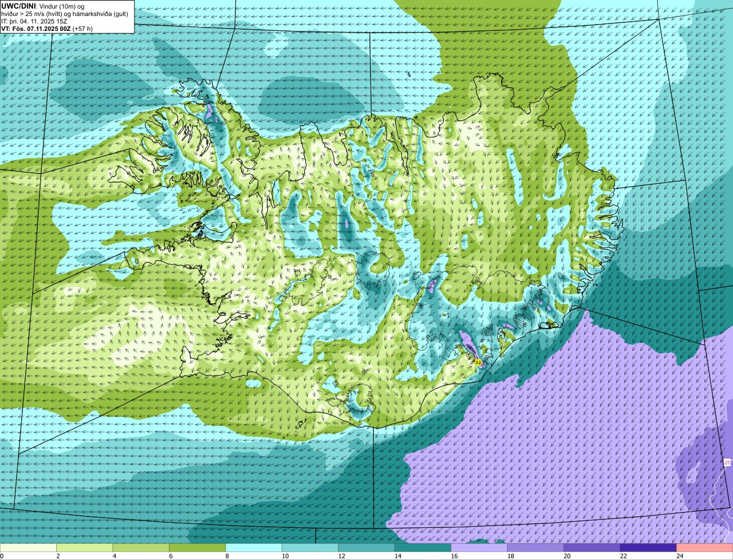The height and width of the screenshot is (560, 733).
Task: Click the yellow "32" max gust label
Action: point(478,362)
